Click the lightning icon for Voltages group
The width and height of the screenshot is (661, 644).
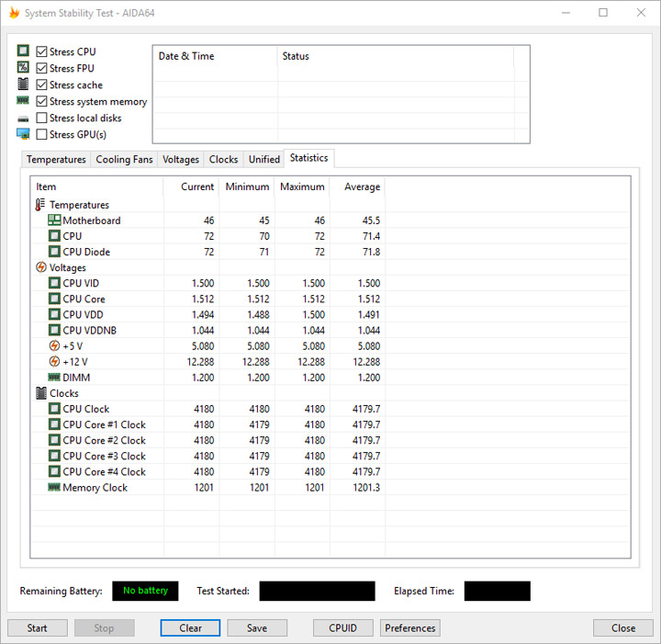tap(41, 267)
